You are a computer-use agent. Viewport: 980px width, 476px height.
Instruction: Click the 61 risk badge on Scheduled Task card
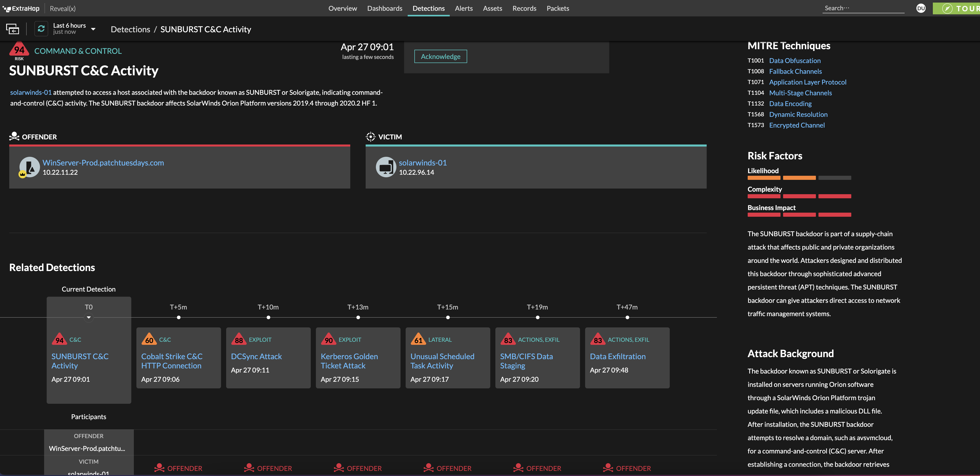(418, 339)
